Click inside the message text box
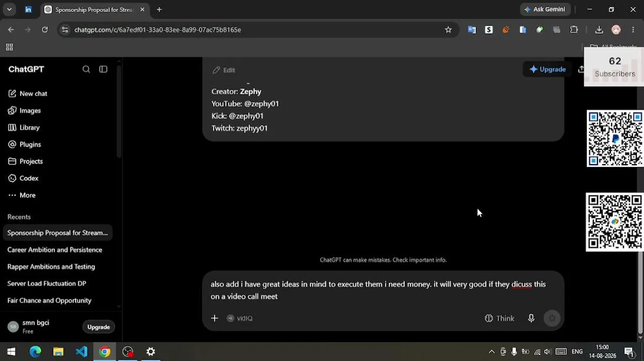 pyautogui.click(x=378, y=290)
